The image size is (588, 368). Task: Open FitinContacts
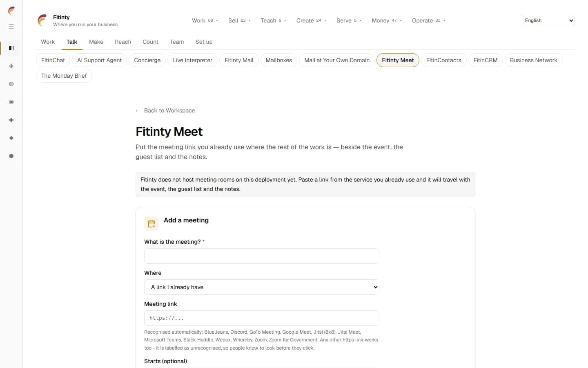[x=443, y=60]
